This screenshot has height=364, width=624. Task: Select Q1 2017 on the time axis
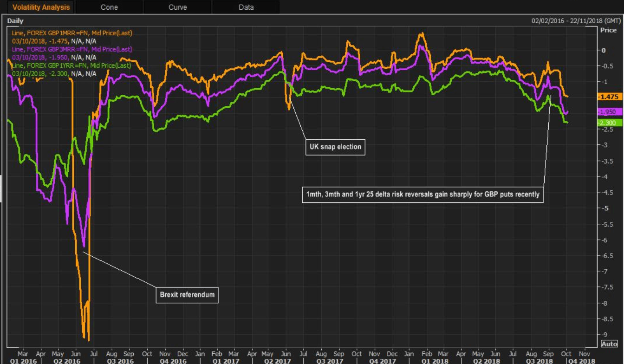click(x=226, y=361)
